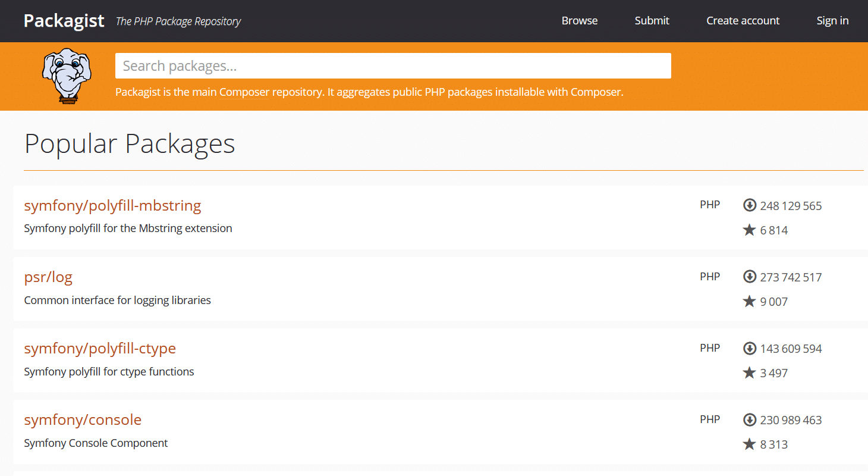Viewport: 868px width, 476px height.
Task: Click star icon for symfony/console
Action: coord(750,444)
